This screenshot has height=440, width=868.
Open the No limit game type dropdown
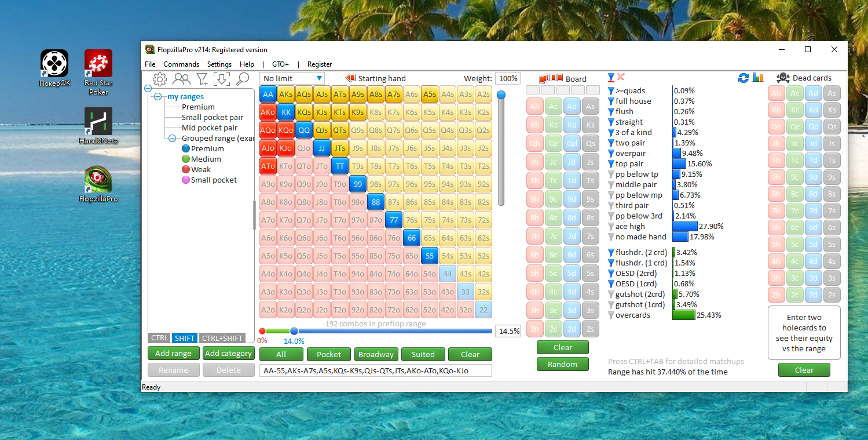[x=292, y=78]
